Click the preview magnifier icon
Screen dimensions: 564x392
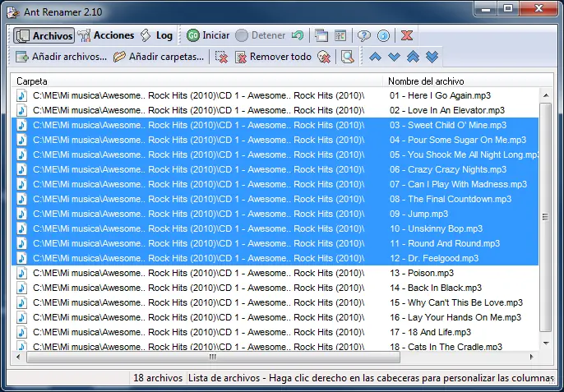tap(348, 57)
